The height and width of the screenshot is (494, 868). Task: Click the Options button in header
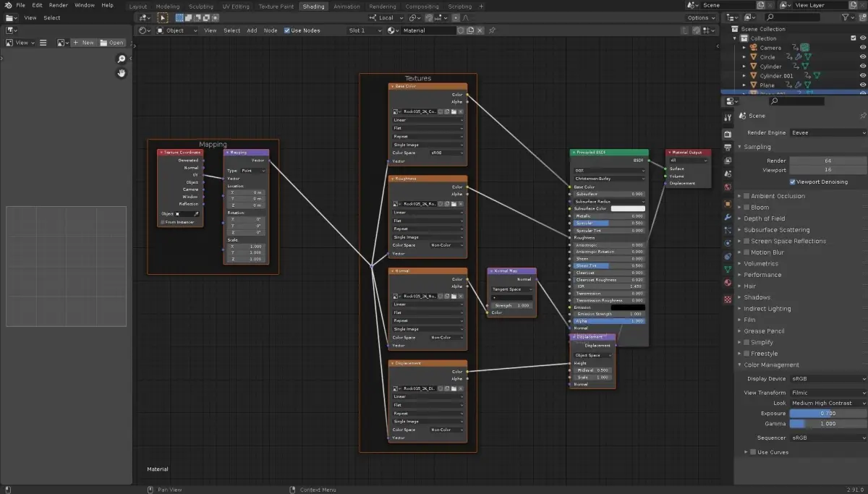point(701,17)
